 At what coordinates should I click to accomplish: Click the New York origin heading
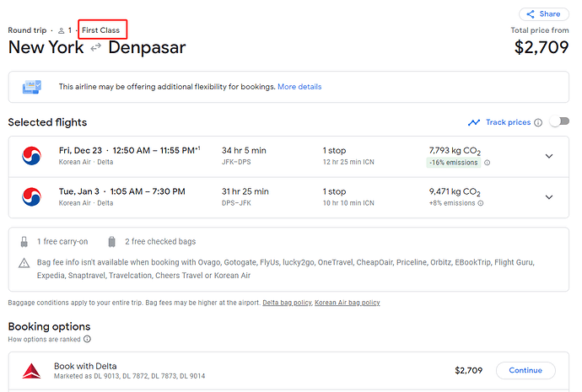click(x=46, y=47)
